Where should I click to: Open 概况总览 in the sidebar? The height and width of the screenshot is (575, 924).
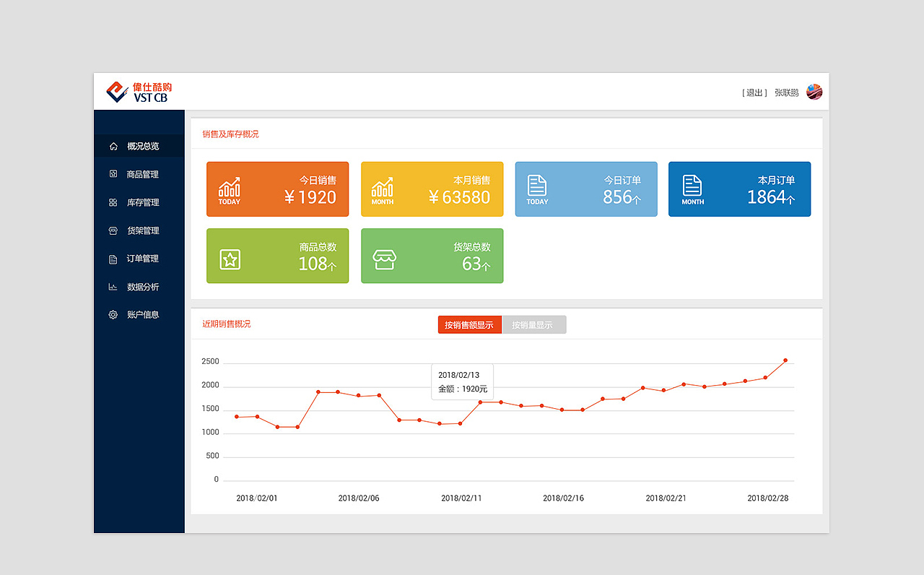pos(139,147)
